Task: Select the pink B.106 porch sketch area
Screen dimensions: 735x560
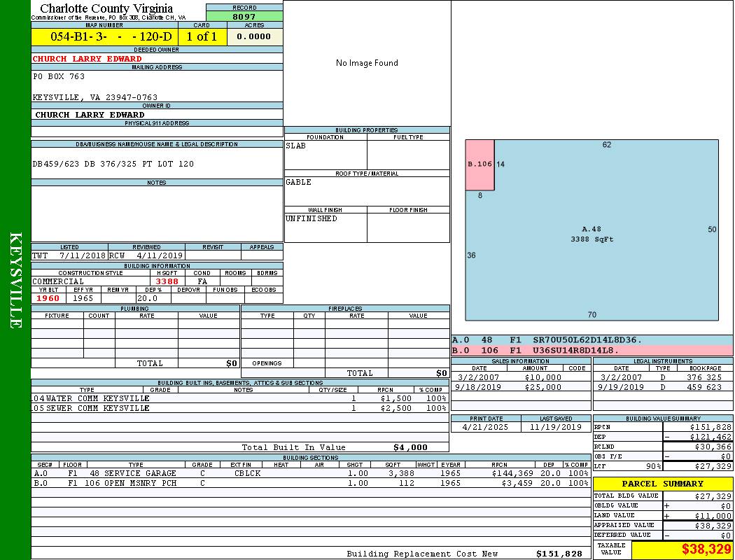Action: [x=480, y=164]
